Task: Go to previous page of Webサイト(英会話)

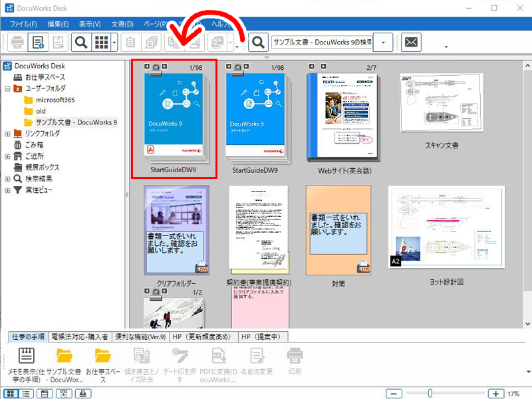Action: pyautogui.click(x=312, y=66)
